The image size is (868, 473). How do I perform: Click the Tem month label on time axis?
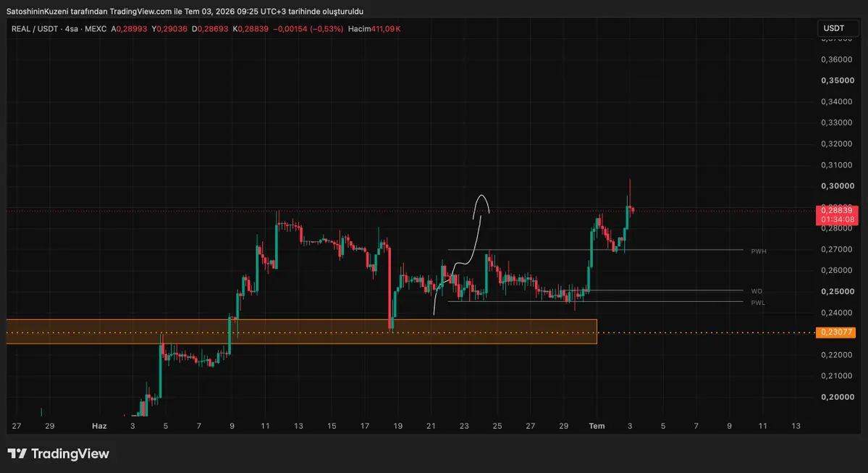tap(597, 426)
